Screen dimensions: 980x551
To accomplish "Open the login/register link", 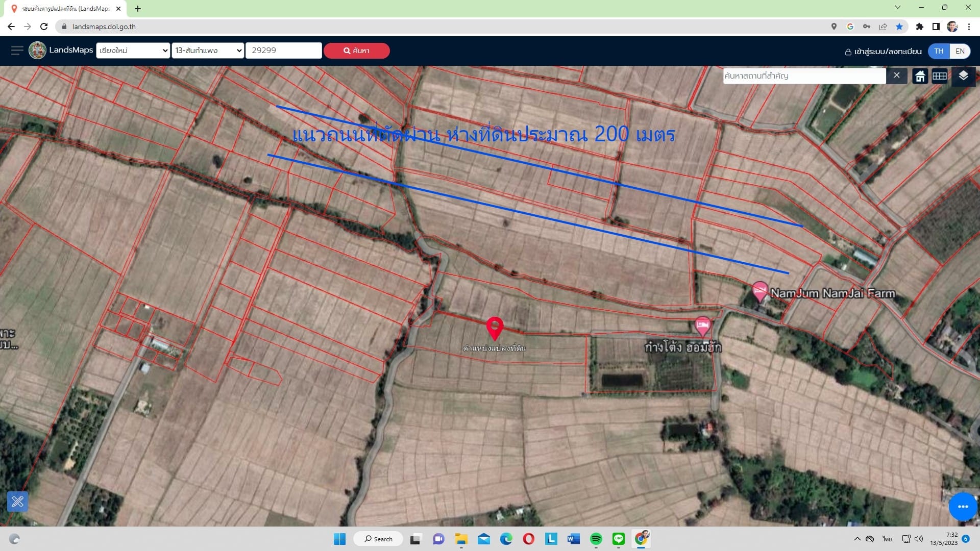I will [x=883, y=51].
